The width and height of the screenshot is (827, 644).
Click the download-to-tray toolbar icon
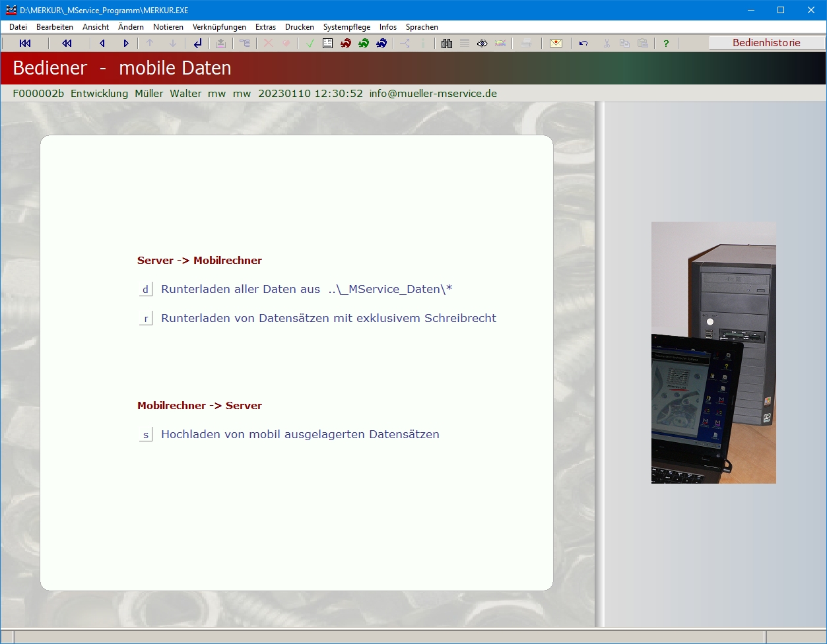(221, 44)
